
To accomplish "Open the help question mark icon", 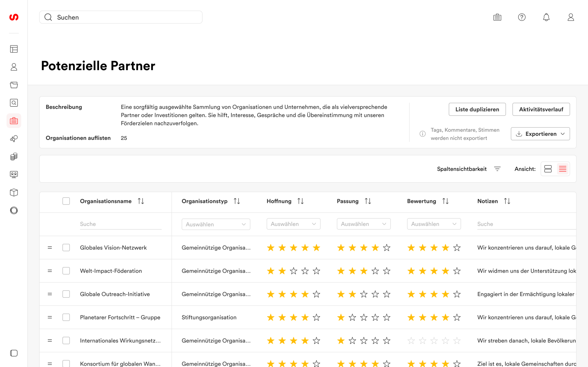I will [522, 17].
